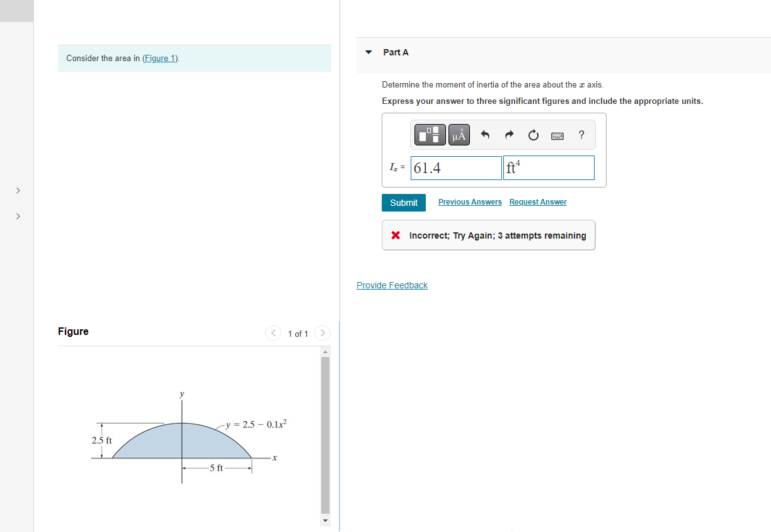Edit the units field showing ft⁴
This screenshot has height=532, width=771.
[549, 168]
